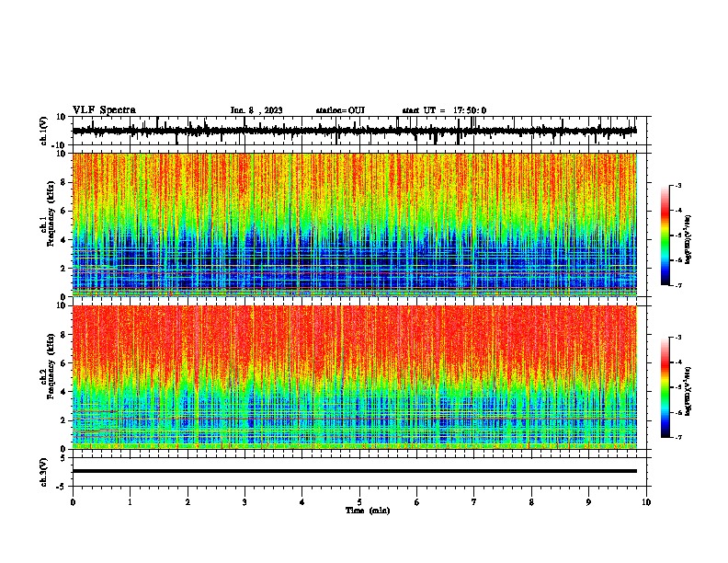Click the "-7" label on ch.2 color bar

click(x=677, y=437)
